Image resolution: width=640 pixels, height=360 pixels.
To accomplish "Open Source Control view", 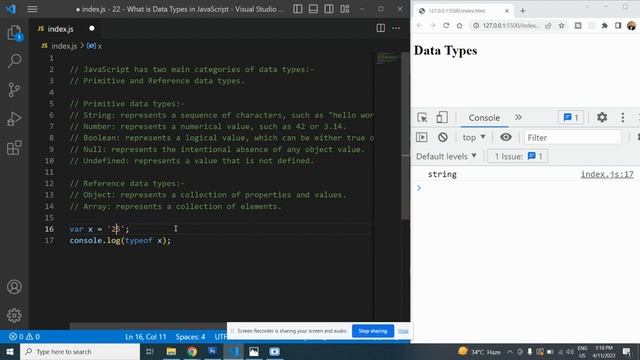I will [x=14, y=90].
